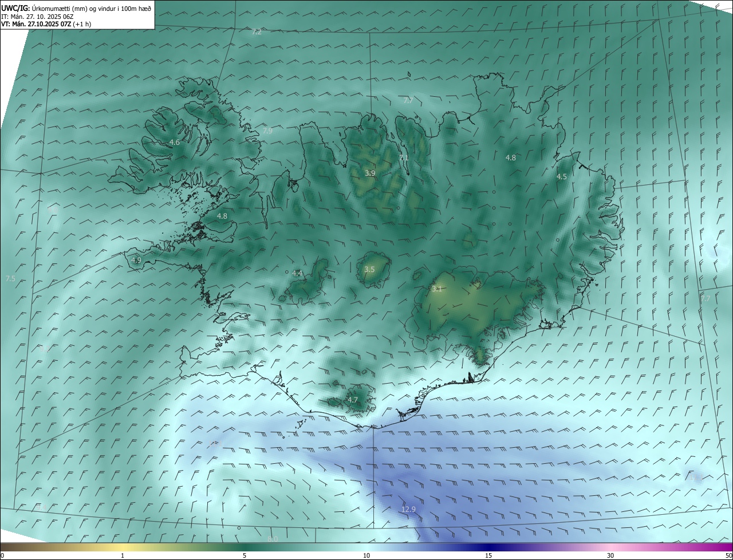Click the 'IT: Mán. 27. 10. 2025 06Z' line
Viewport: 733px width, 560px height.
click(x=37, y=17)
